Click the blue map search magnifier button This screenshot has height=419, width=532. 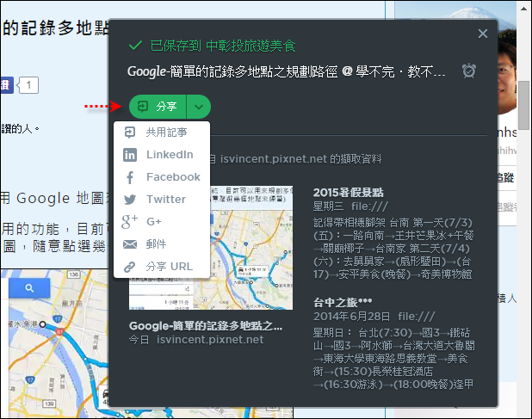[x=29, y=288]
